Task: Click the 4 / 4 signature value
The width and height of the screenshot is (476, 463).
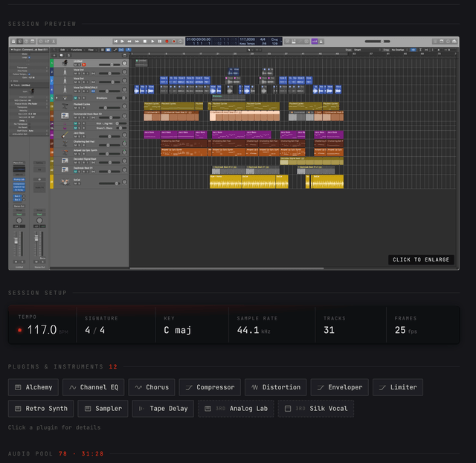Action: [94, 330]
